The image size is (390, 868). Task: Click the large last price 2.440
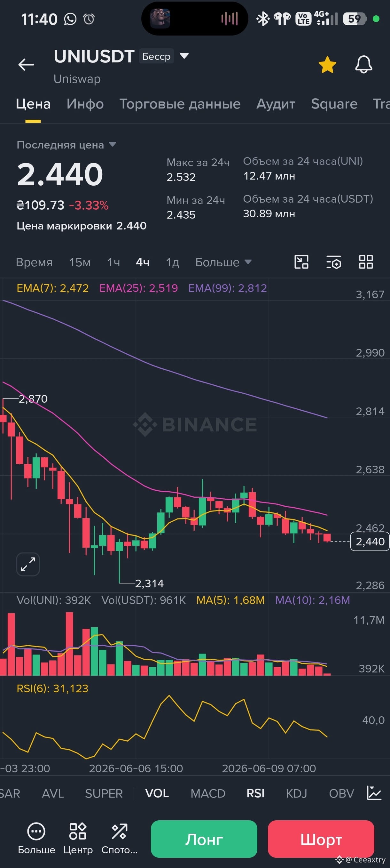point(60,174)
